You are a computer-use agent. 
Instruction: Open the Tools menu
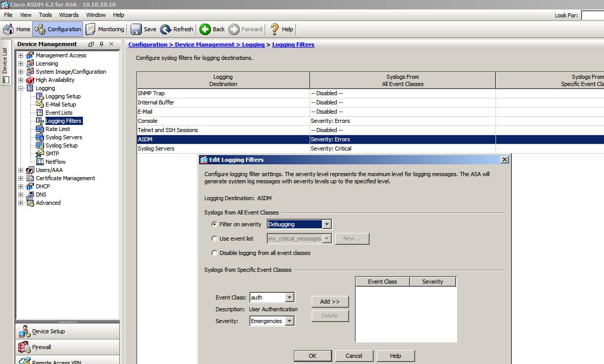pyautogui.click(x=45, y=15)
